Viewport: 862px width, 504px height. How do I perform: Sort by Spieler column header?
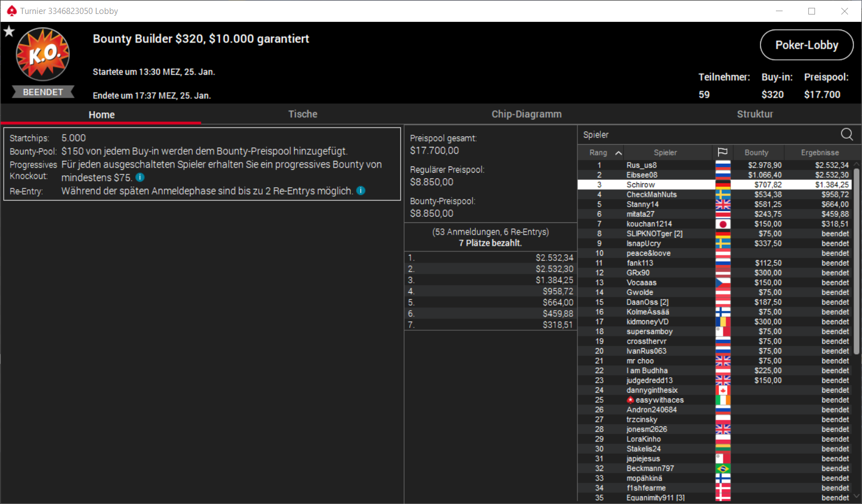(665, 152)
